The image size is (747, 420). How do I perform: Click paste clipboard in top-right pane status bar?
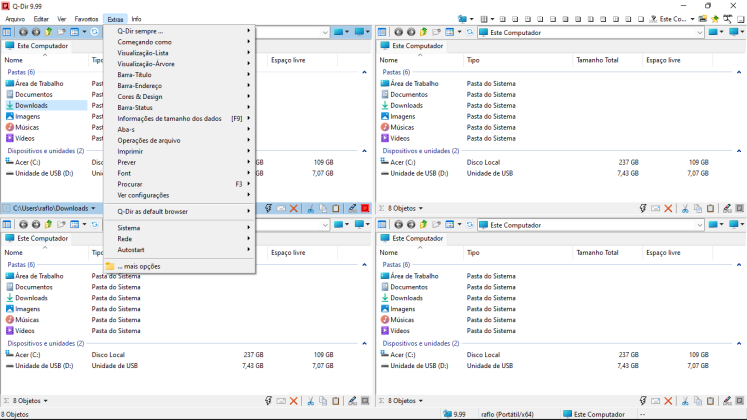click(x=711, y=208)
